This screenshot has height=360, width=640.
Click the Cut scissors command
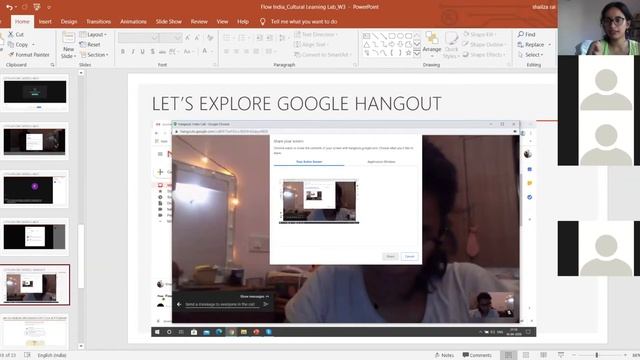(16, 34)
